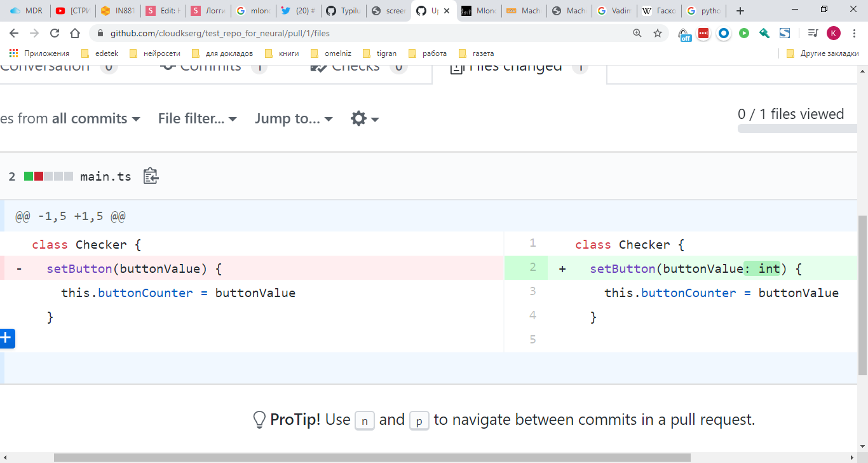Click the highlighted ': int' addition
This screenshot has height=463, width=868.
(x=762, y=268)
